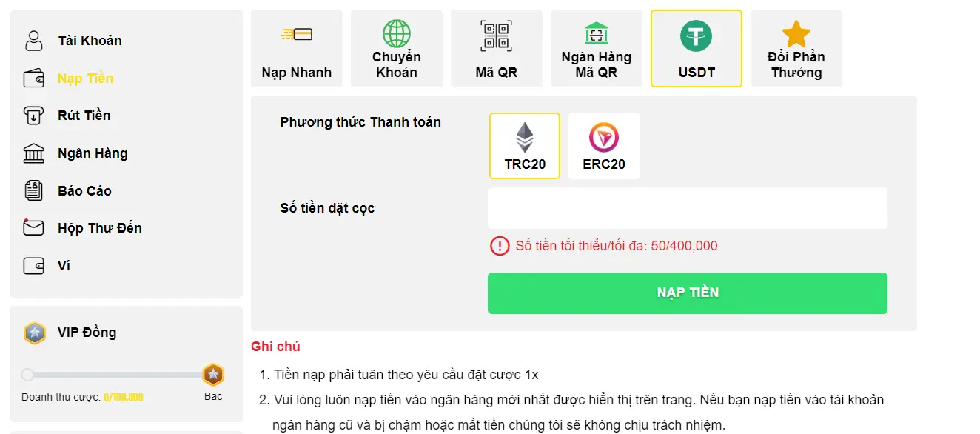Select the Ethereum icon above TRC20 label
Image resolution: width=980 pixels, height=434 pixels.
524,136
